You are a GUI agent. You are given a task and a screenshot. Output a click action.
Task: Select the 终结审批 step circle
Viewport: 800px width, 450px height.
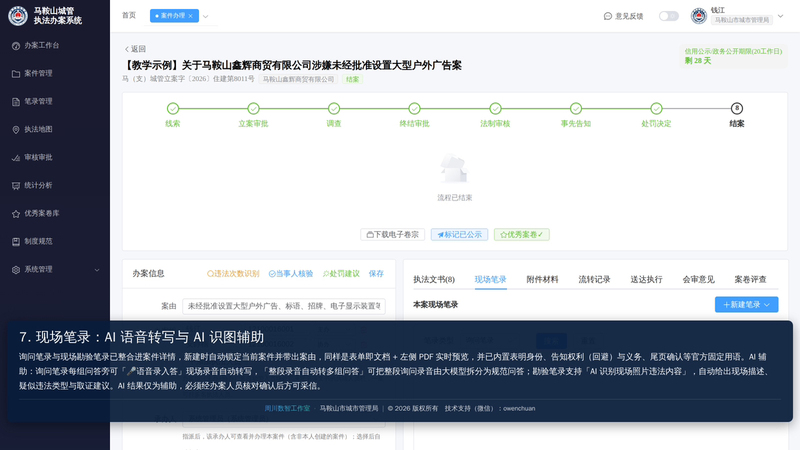414,108
